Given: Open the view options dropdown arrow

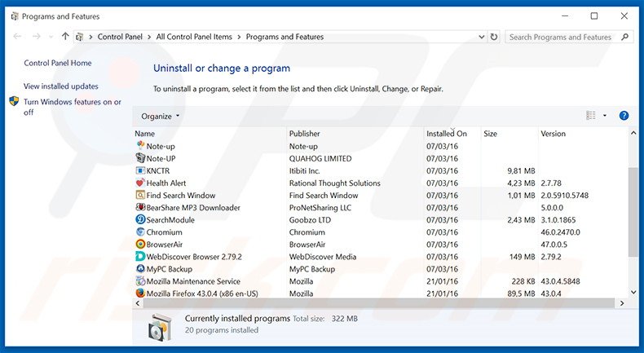Looking at the screenshot, I should (x=605, y=116).
